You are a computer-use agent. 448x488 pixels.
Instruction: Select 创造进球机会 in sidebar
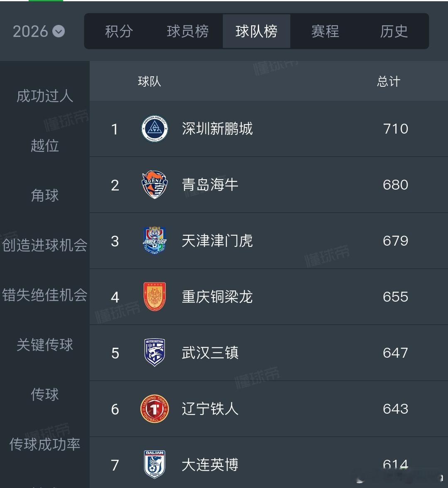(x=45, y=245)
